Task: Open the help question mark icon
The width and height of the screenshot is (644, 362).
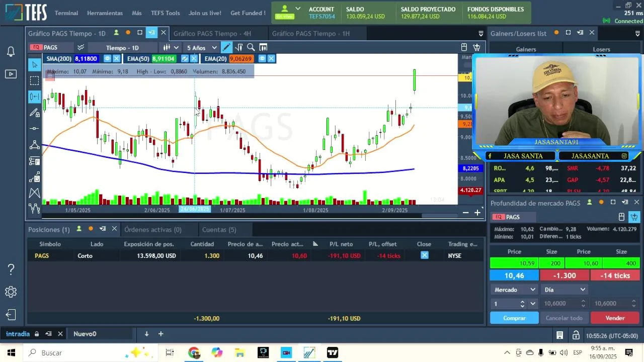Action: (11, 269)
